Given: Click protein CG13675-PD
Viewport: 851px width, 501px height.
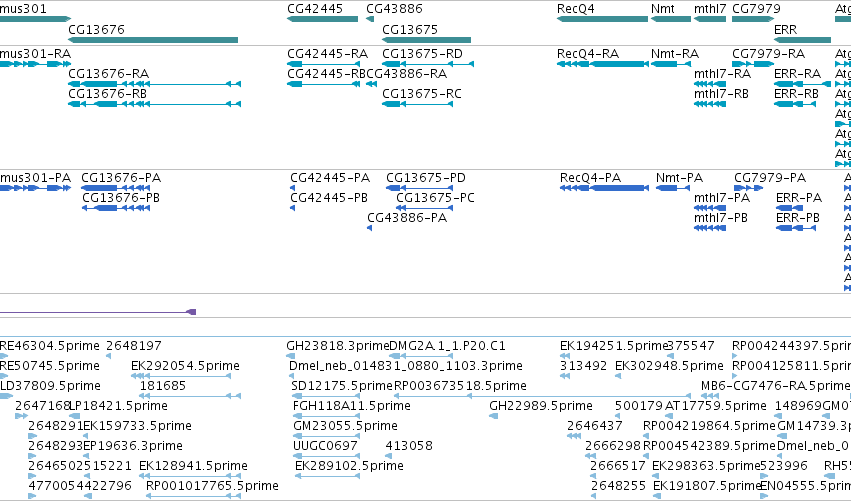Looking at the screenshot, I should tap(426, 178).
